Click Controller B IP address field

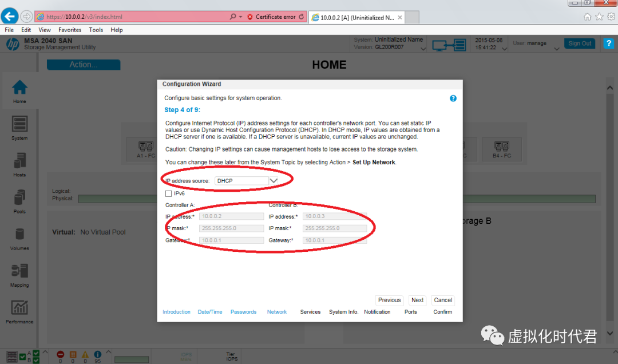click(x=335, y=216)
